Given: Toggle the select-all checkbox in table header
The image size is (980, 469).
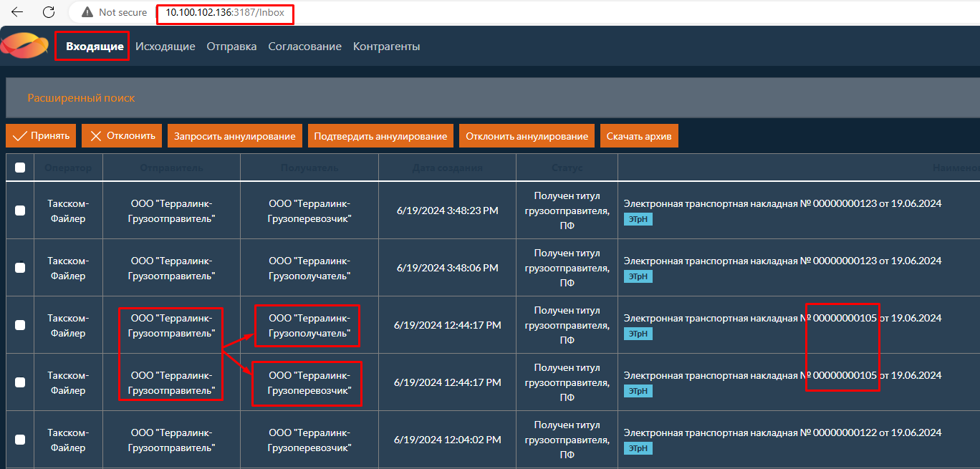Looking at the screenshot, I should pyautogui.click(x=20, y=168).
